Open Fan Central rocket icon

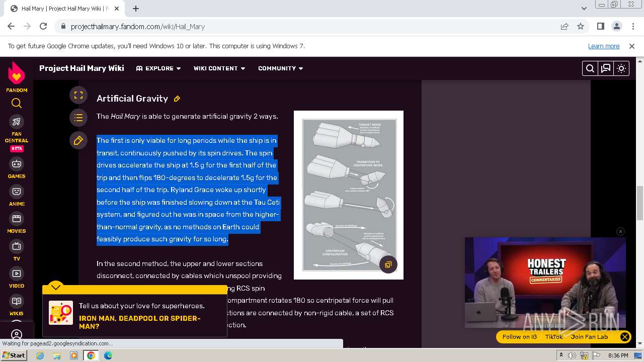coord(17,122)
